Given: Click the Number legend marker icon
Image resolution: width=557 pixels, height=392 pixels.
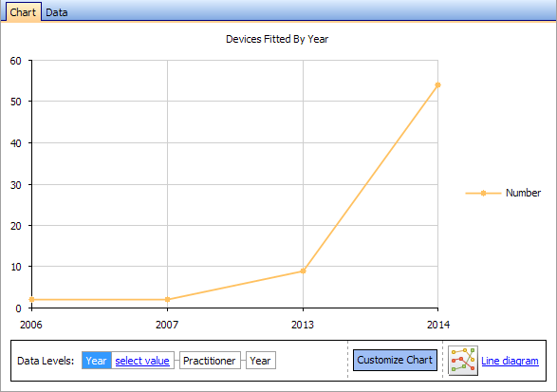Looking at the screenshot, I should 483,193.
